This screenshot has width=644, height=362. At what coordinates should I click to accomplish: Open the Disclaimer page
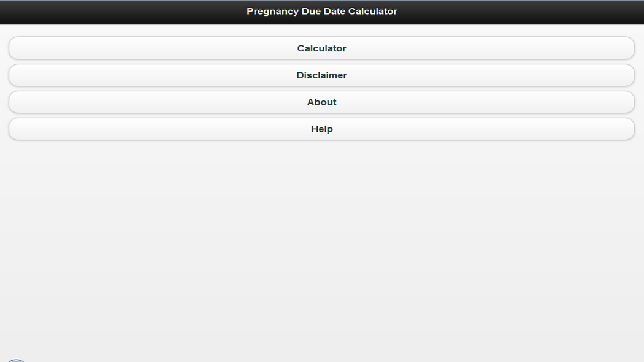321,75
